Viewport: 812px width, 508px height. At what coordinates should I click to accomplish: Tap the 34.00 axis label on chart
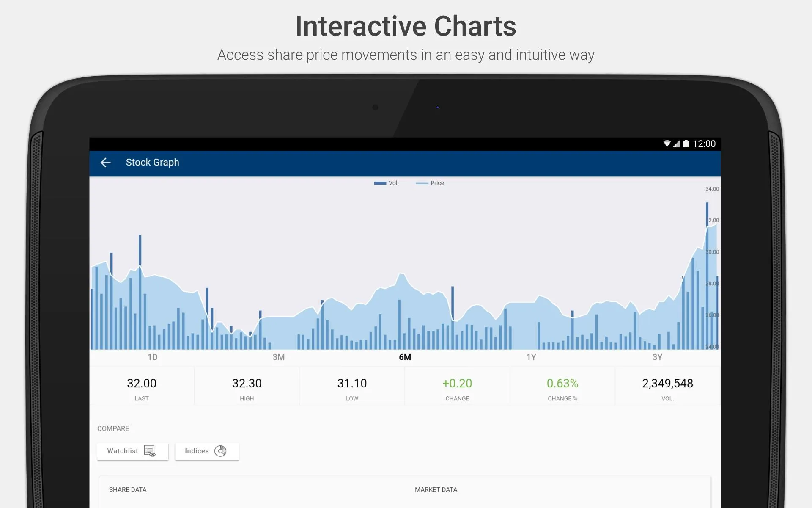pos(712,189)
